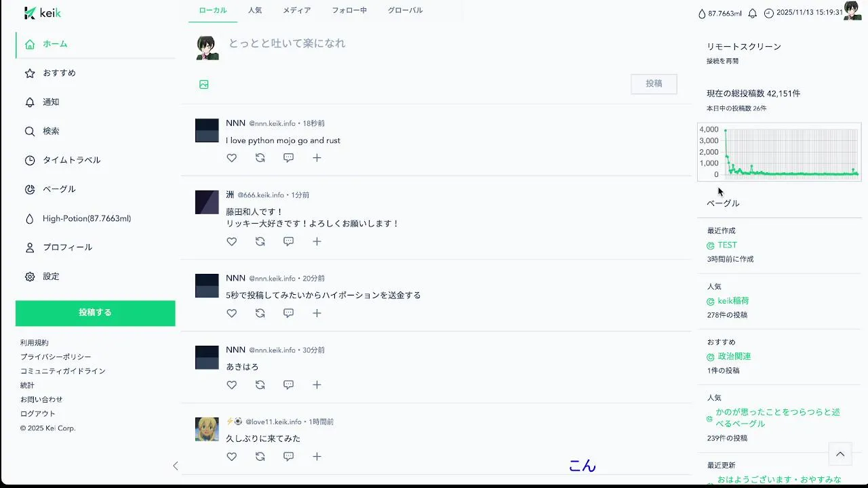Click the clock icon beside the date

coord(769,13)
